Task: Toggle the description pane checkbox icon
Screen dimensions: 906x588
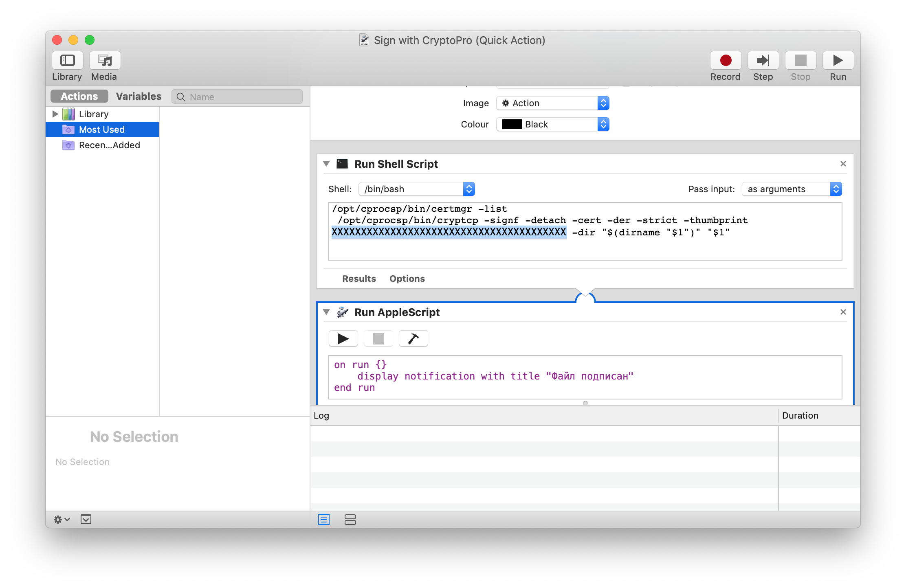Action: [86, 520]
